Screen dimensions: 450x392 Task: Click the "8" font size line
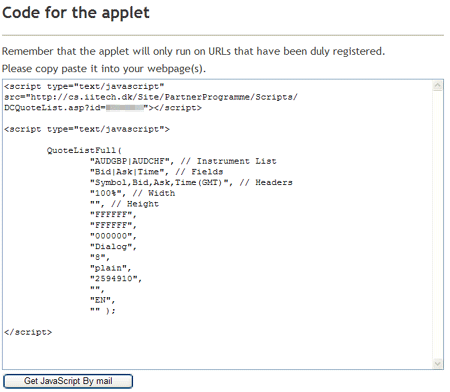click(100, 257)
